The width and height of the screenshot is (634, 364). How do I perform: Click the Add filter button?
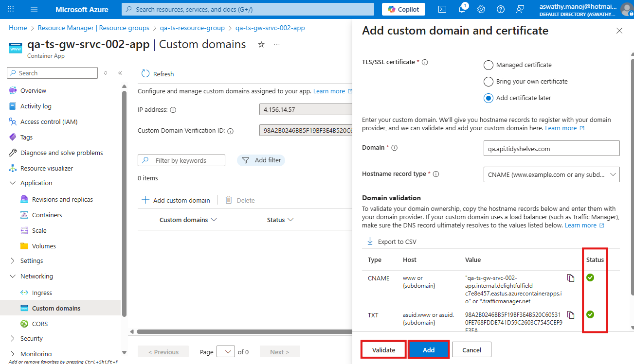point(261,160)
